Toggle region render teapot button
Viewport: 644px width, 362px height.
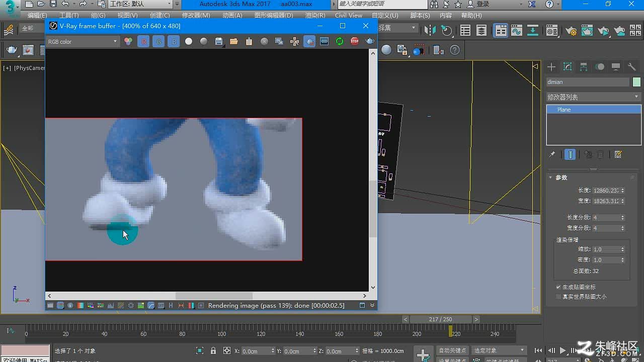(x=309, y=42)
